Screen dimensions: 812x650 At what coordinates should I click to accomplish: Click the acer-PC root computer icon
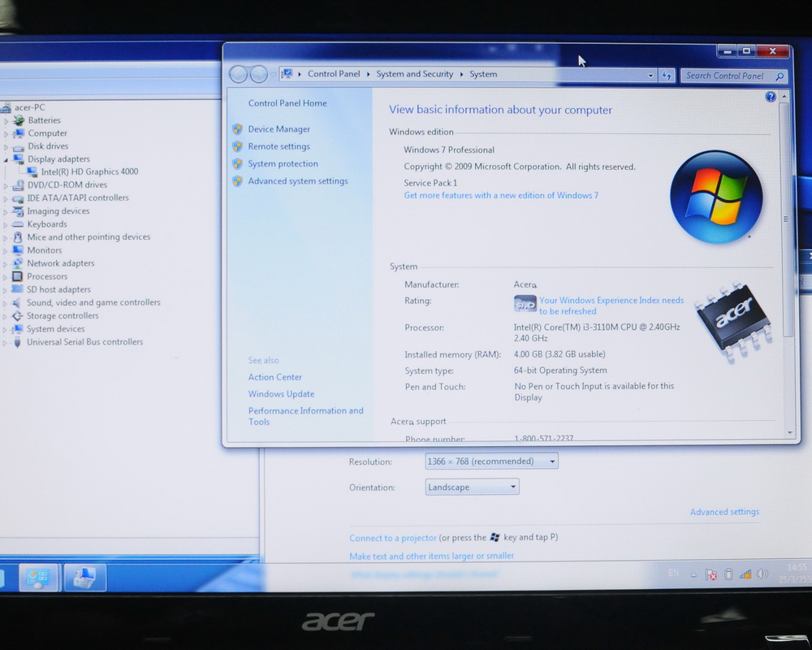(6, 108)
